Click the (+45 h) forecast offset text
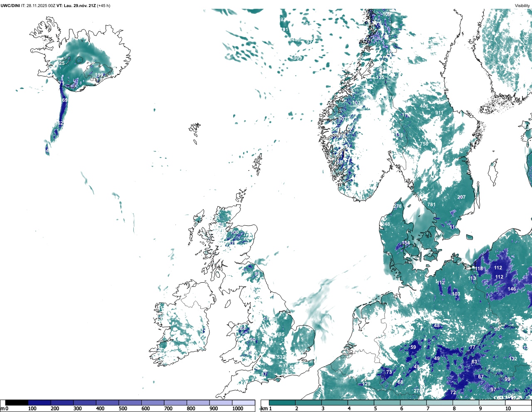Viewport: 532px width, 412px height. tap(103, 5)
